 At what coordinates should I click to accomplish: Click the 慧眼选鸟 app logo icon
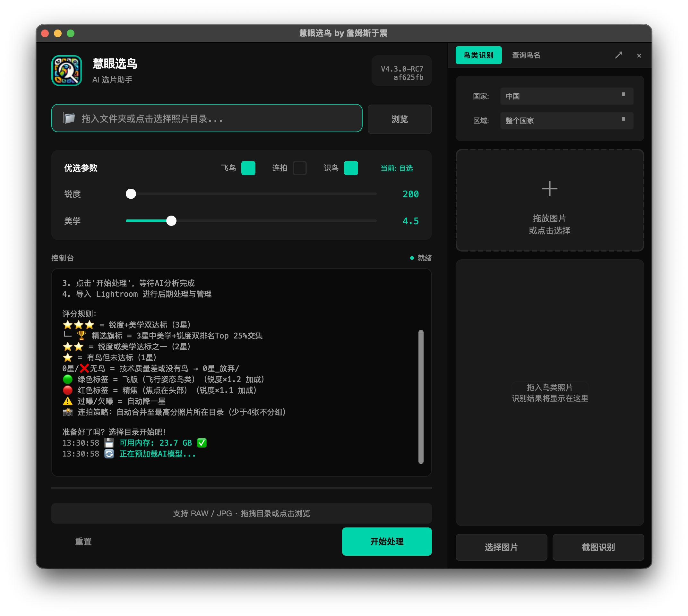click(x=67, y=71)
